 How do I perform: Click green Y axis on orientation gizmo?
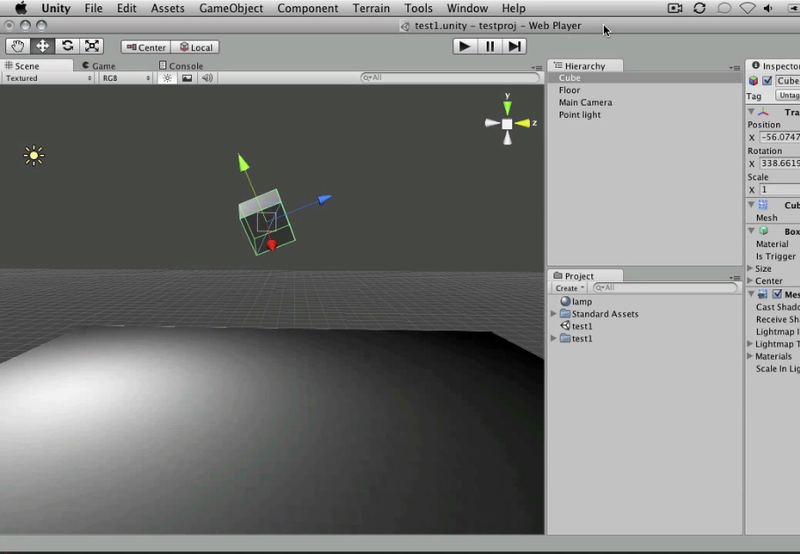point(507,107)
